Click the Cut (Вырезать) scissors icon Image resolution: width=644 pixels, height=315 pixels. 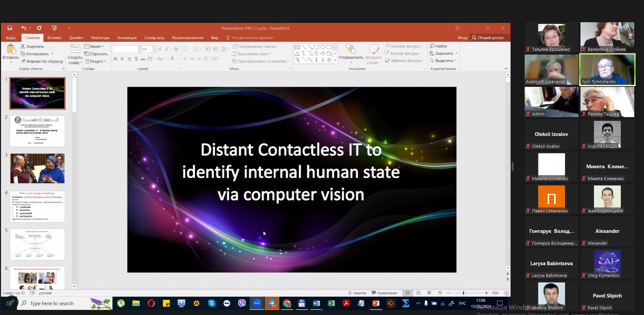[x=23, y=46]
